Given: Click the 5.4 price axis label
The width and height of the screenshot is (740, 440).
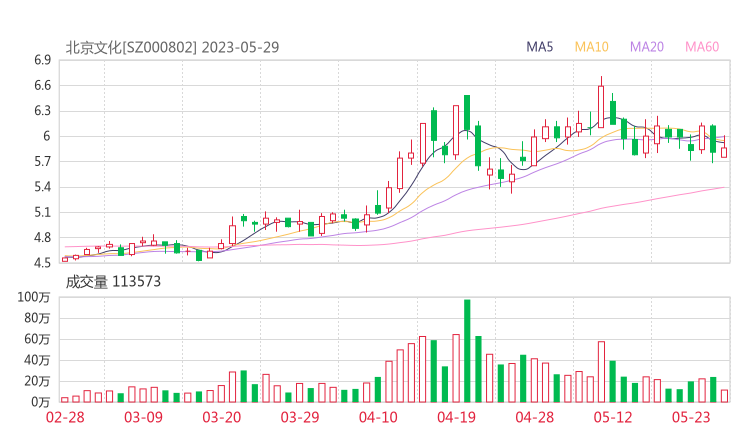Looking at the screenshot, I should pos(42,187).
